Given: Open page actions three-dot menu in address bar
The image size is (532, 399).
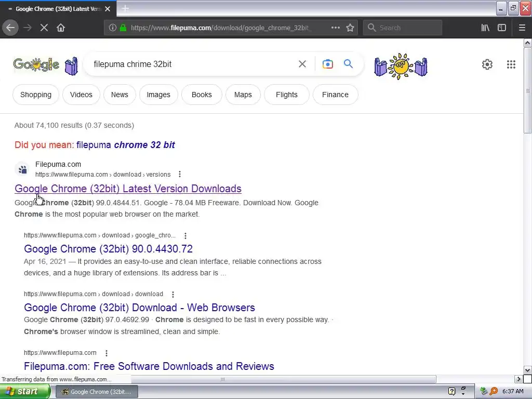Looking at the screenshot, I should point(335,28).
